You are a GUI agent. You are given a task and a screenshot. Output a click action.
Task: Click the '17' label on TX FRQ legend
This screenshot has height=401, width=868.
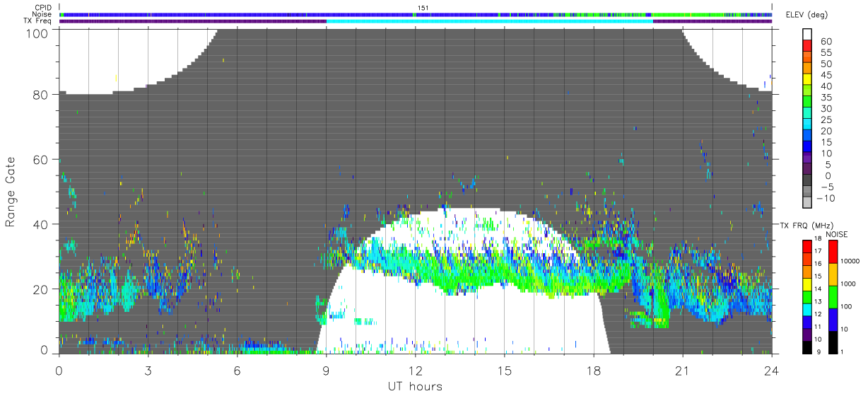[819, 251]
